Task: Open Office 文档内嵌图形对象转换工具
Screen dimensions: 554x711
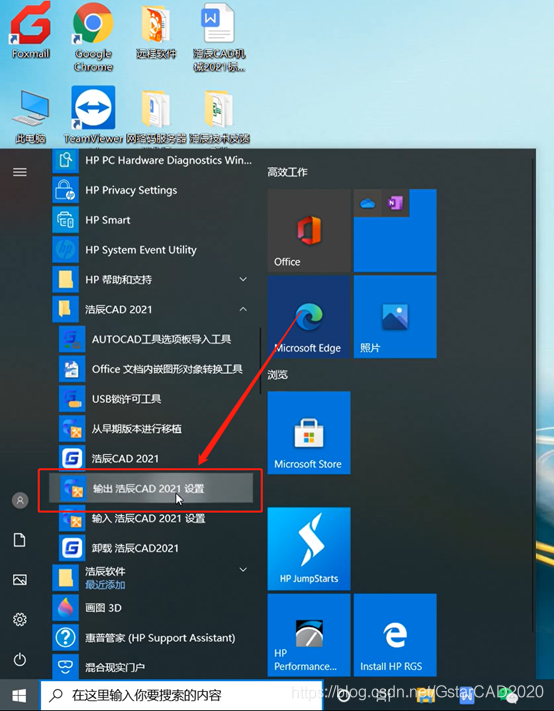Action: (157, 369)
